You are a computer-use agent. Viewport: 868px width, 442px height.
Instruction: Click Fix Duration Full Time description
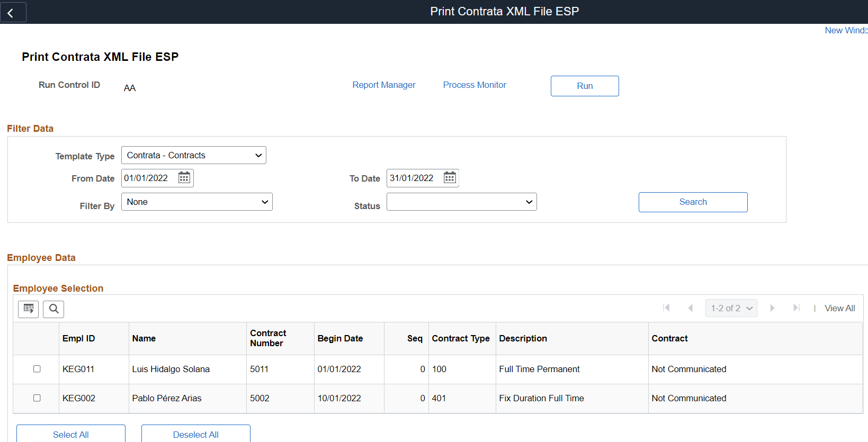pos(542,398)
